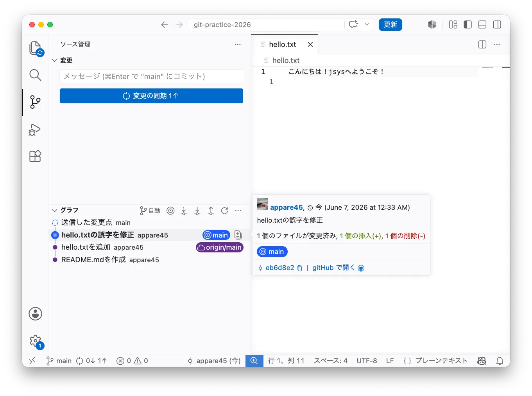Refresh the graph view
532x396 pixels.
(224, 211)
